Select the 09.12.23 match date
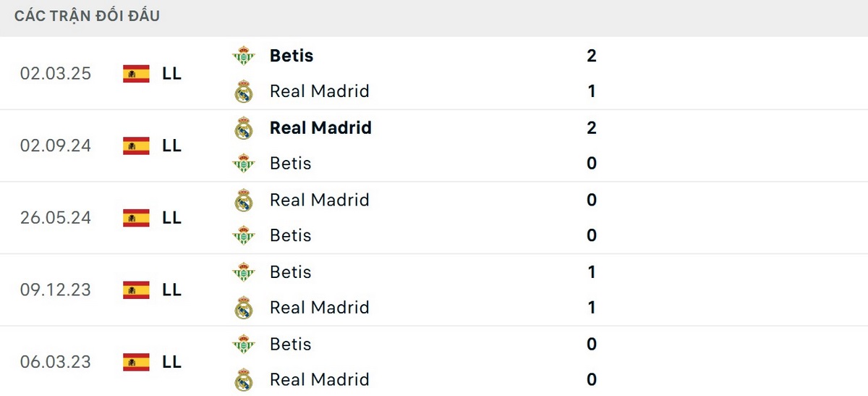Screen dimensions: 868x396 coord(56,290)
